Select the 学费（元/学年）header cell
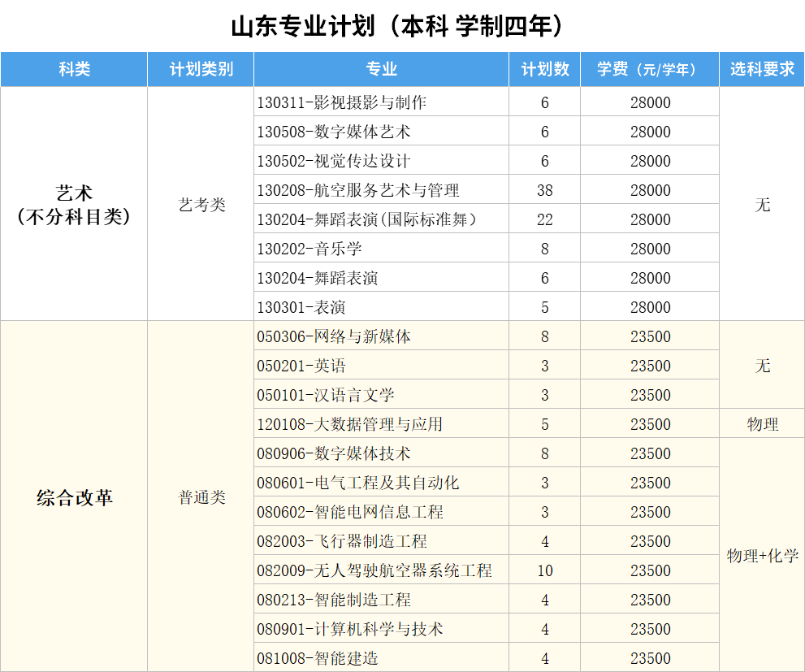Screen dimensions: 805x672 point(649,69)
